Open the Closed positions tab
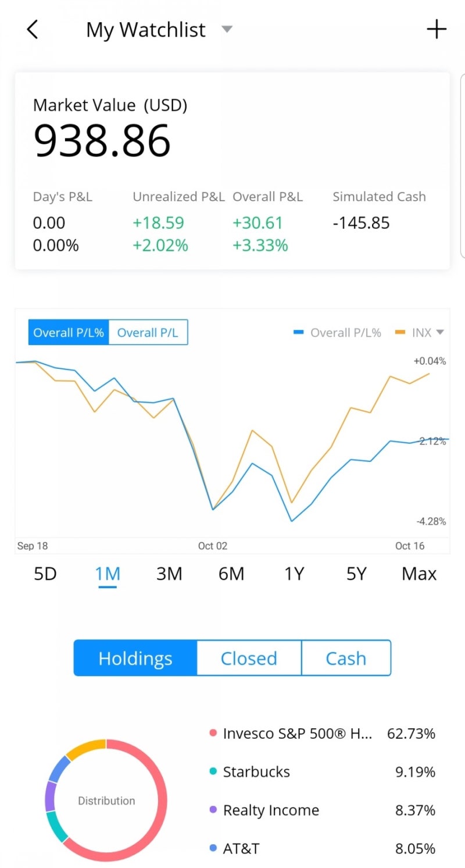Image resolution: width=465 pixels, height=868 pixels. tap(249, 658)
